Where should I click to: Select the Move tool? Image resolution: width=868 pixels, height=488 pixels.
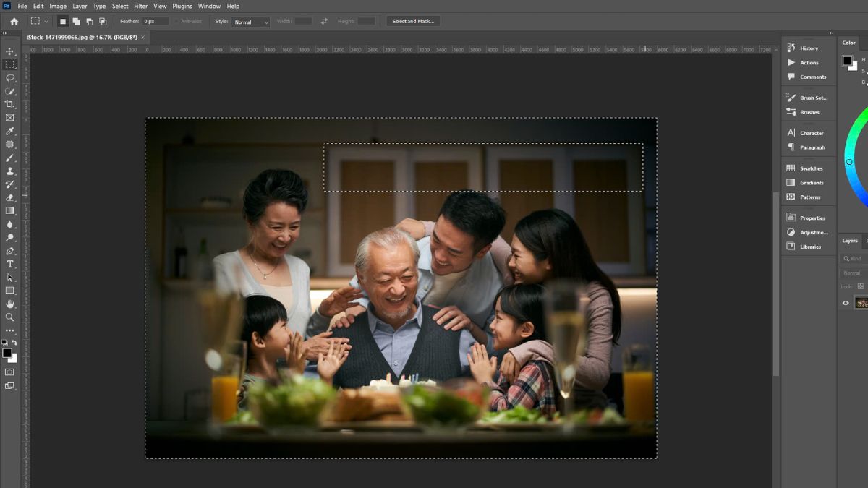(9, 51)
